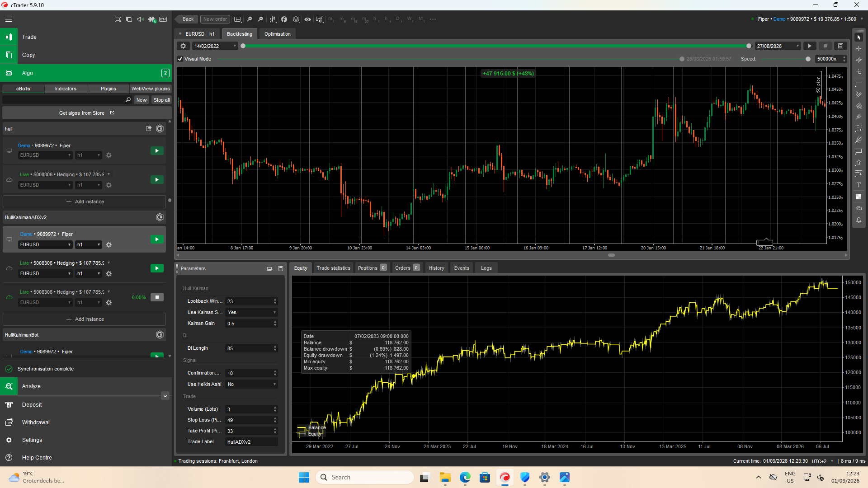
Task: Select the text annotation tool
Action: tap(859, 185)
